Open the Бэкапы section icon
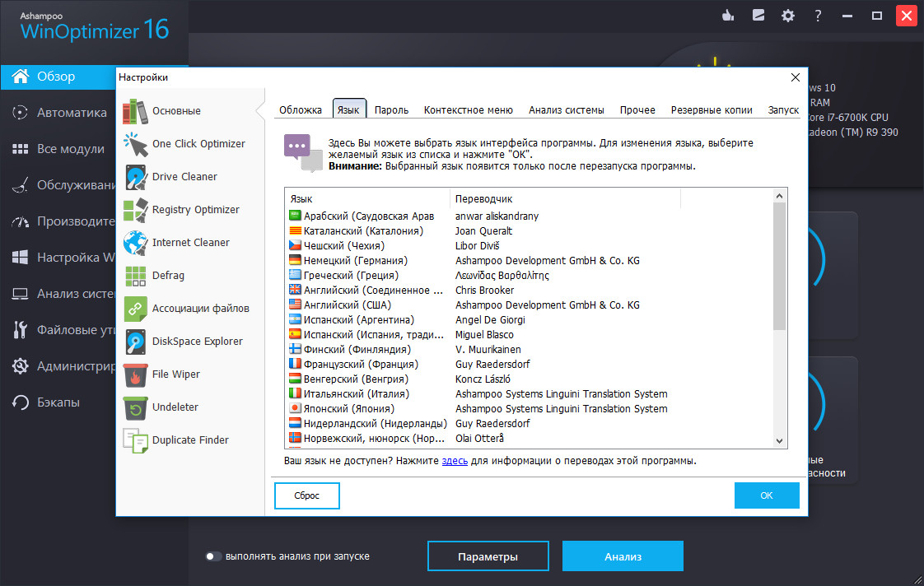924x586 pixels. (20, 402)
